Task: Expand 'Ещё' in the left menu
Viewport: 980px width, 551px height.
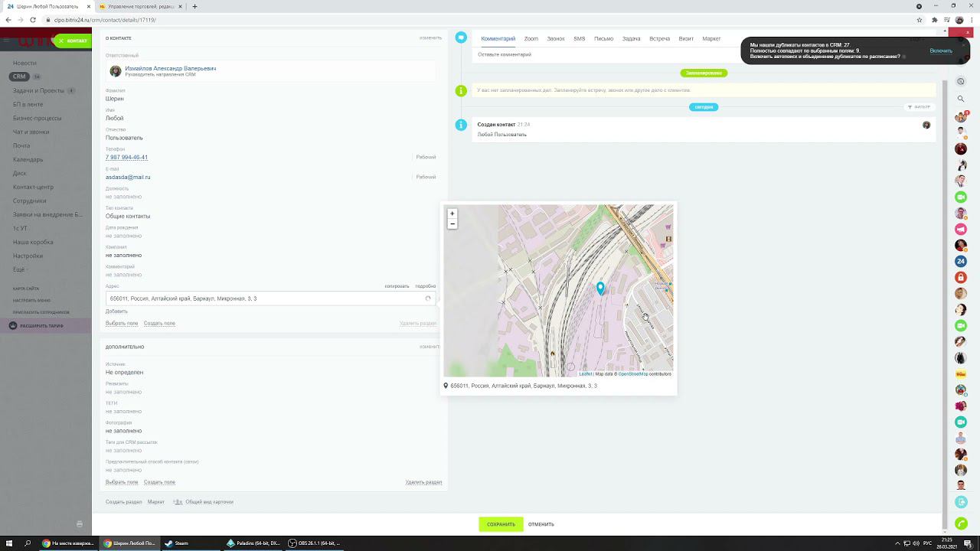Action: pos(20,269)
